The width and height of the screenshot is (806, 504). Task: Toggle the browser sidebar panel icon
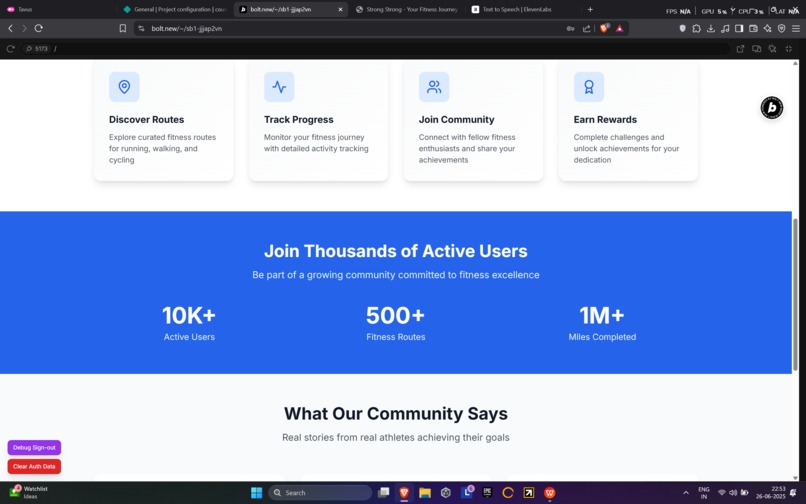[x=739, y=28]
